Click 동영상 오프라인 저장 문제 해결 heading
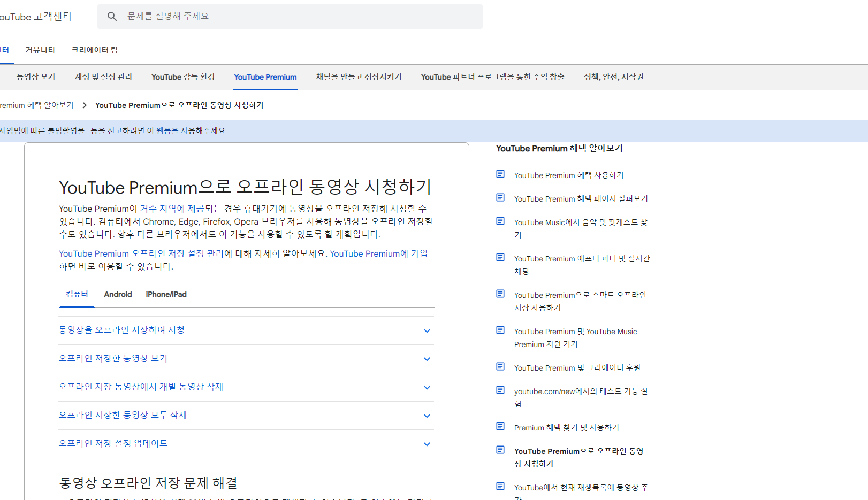The image size is (868, 500). coord(148,483)
